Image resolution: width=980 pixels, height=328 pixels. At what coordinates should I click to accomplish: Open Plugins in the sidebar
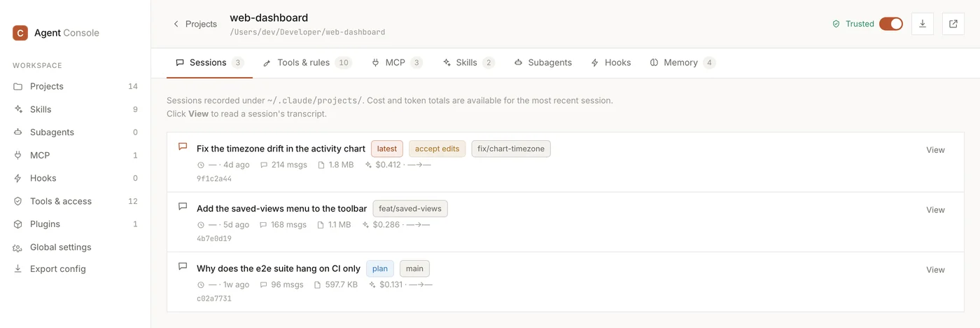coord(75,224)
